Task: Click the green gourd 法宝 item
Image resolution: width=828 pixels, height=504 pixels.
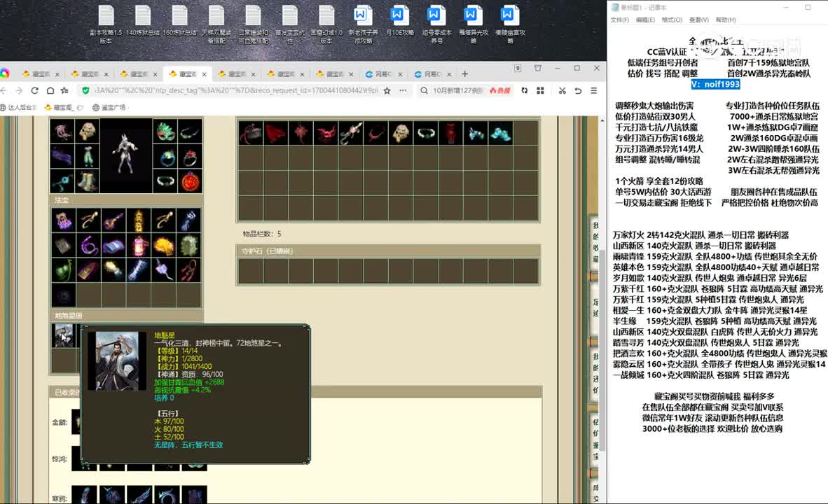Action: [x=63, y=271]
